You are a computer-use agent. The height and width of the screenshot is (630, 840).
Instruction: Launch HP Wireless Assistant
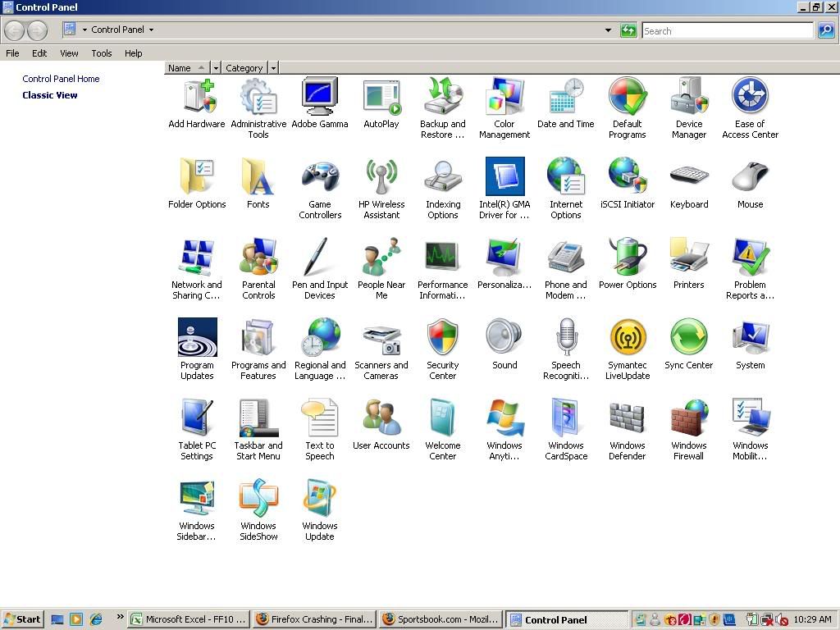tap(381, 176)
